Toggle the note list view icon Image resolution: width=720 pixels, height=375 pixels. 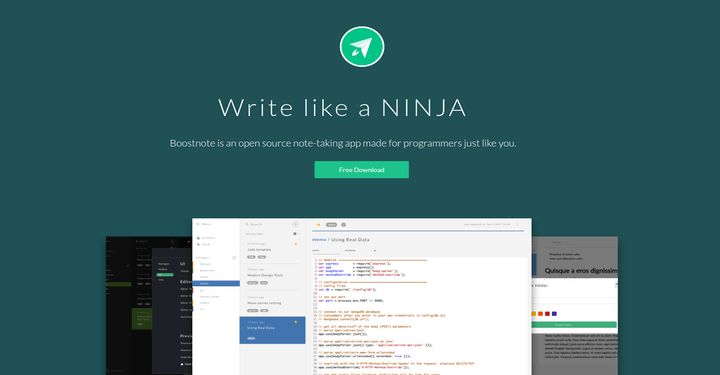click(x=295, y=234)
